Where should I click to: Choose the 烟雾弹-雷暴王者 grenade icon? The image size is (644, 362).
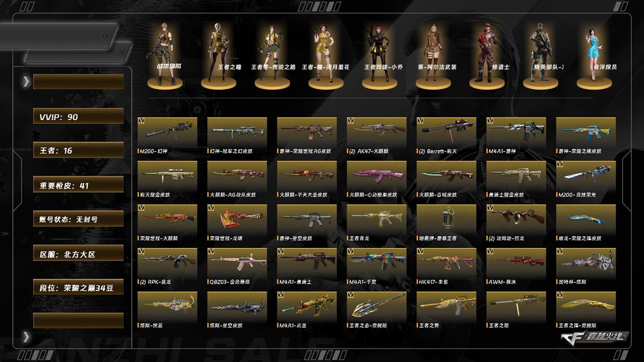click(x=447, y=219)
